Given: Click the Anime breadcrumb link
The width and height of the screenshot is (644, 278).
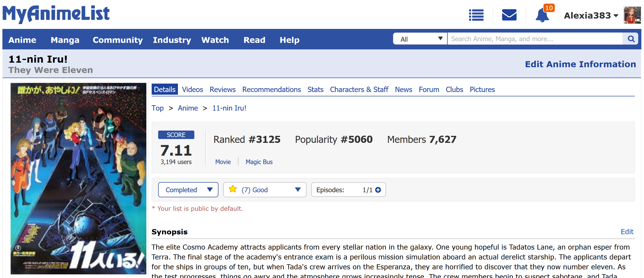Looking at the screenshot, I should (x=188, y=108).
